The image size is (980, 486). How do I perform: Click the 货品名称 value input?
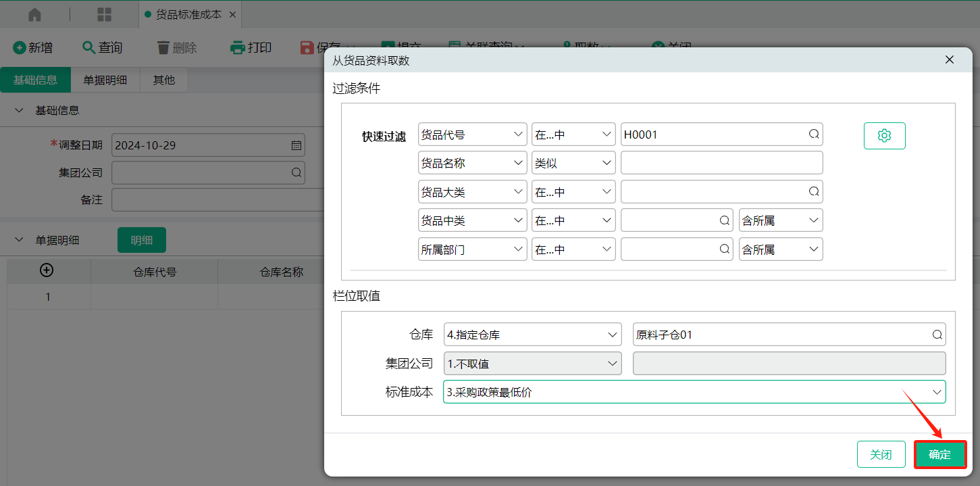pos(722,163)
